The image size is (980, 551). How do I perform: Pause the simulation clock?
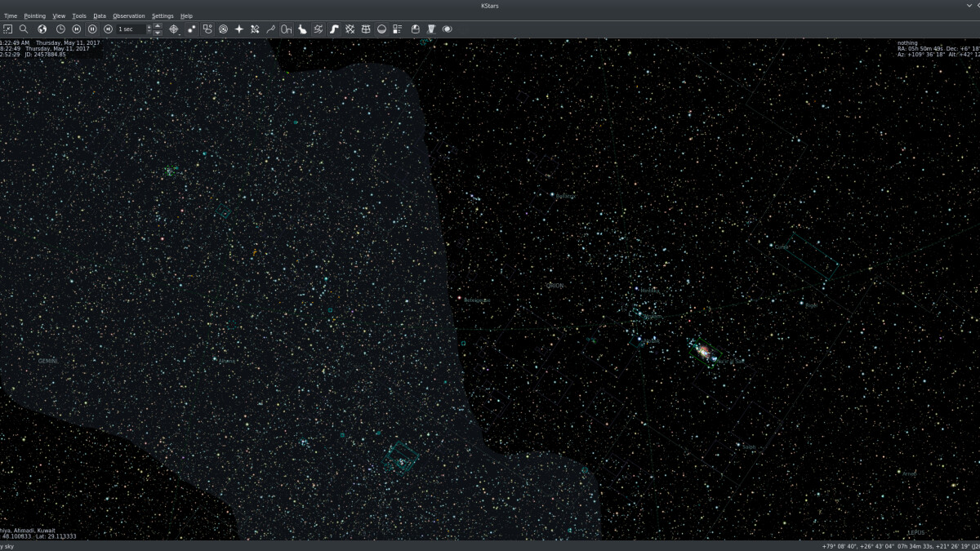pos(92,29)
